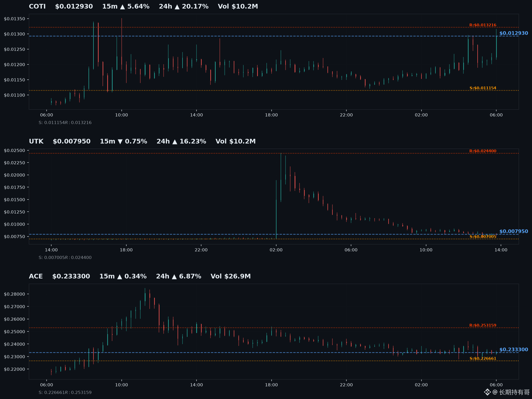The image size is (532, 399).
Task: Click COTI 15m change 5.64%
Action: pyautogui.click(x=126, y=6)
